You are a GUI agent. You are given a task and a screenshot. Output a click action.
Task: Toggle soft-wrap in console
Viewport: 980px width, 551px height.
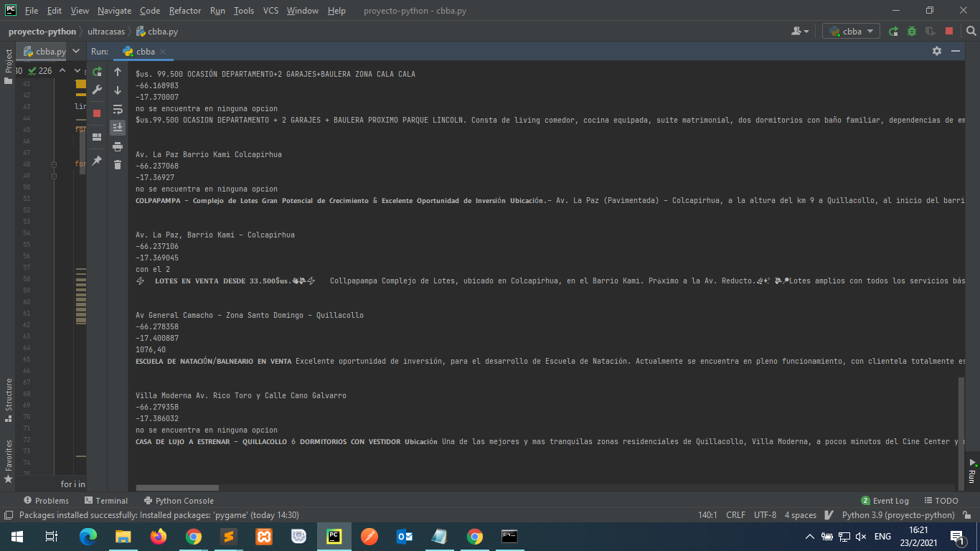coord(118,109)
